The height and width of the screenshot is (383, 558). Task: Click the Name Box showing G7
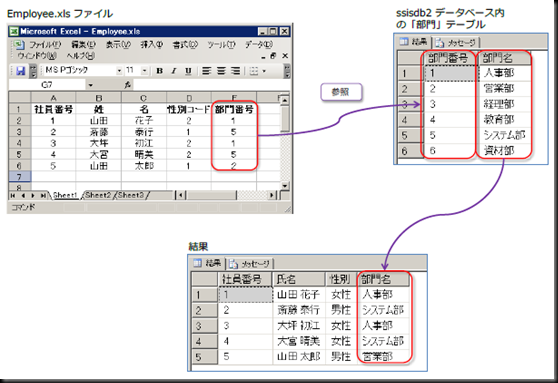pyautogui.click(x=47, y=85)
